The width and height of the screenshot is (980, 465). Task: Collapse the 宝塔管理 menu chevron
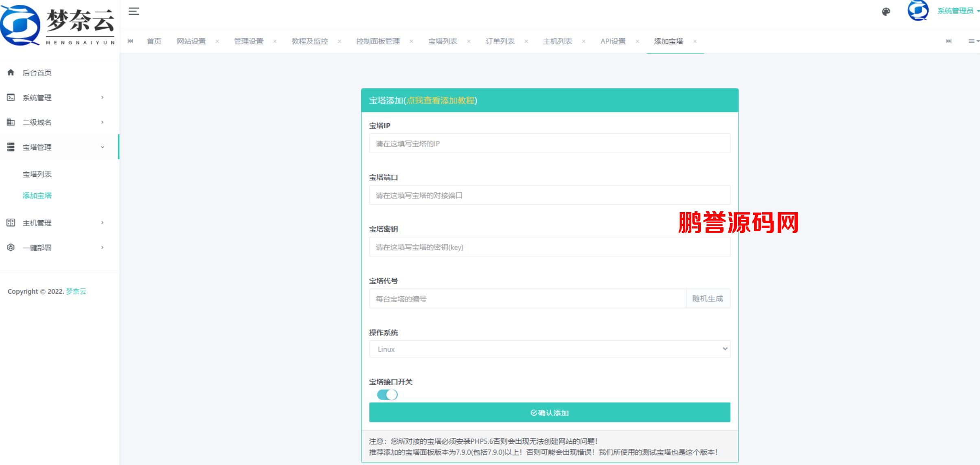coord(102,147)
